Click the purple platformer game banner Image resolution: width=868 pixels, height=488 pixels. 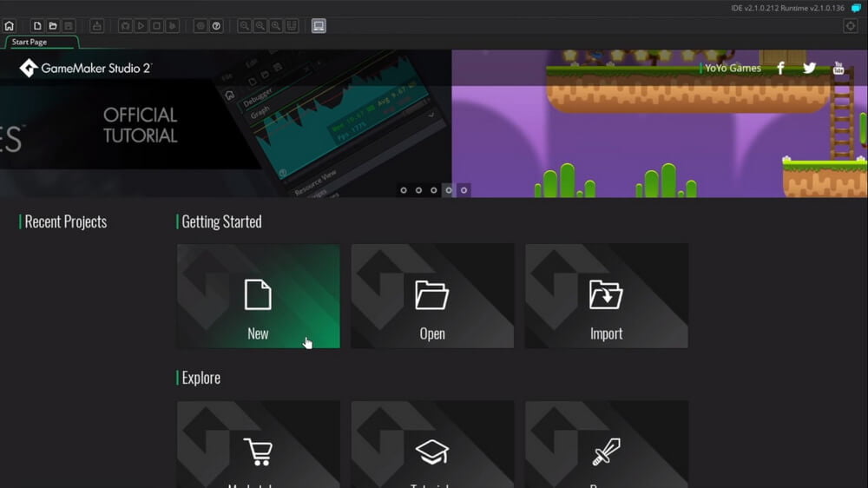click(x=660, y=124)
